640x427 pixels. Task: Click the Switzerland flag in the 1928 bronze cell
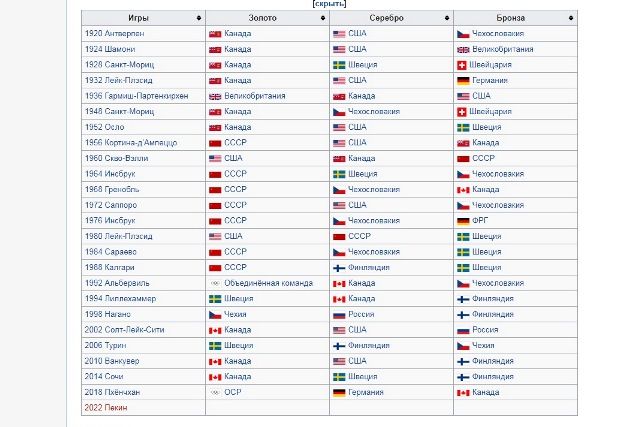pyautogui.click(x=463, y=64)
